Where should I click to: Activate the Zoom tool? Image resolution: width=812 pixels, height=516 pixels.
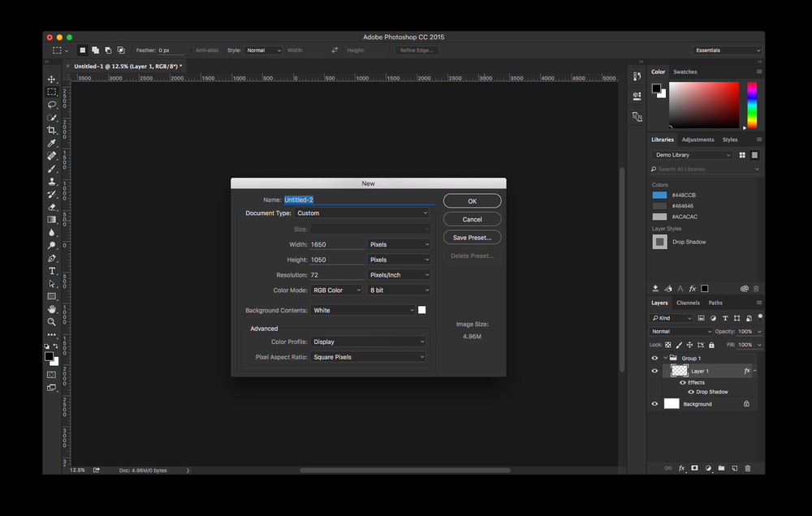52,322
